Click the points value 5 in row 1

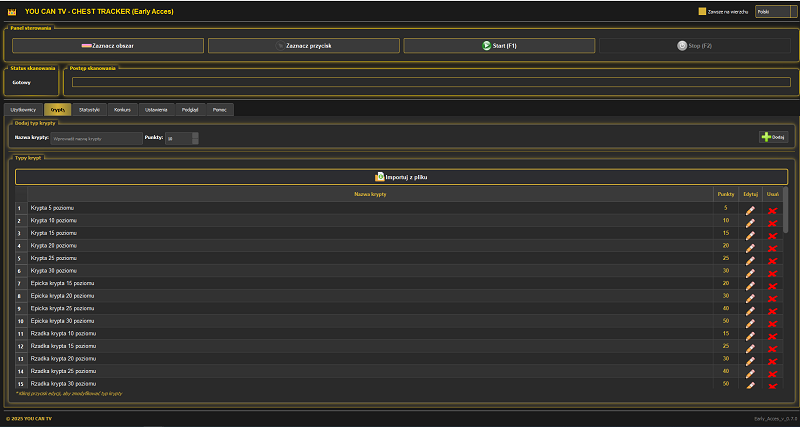[726, 208]
